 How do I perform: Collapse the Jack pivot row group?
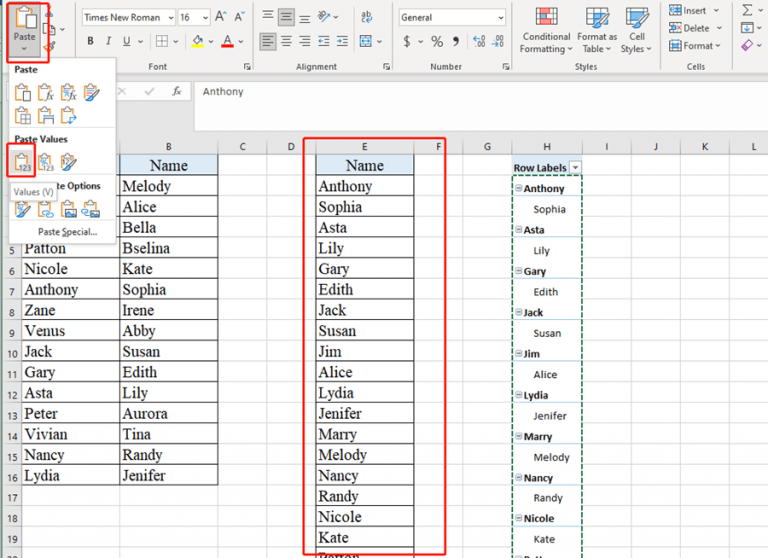[518, 313]
